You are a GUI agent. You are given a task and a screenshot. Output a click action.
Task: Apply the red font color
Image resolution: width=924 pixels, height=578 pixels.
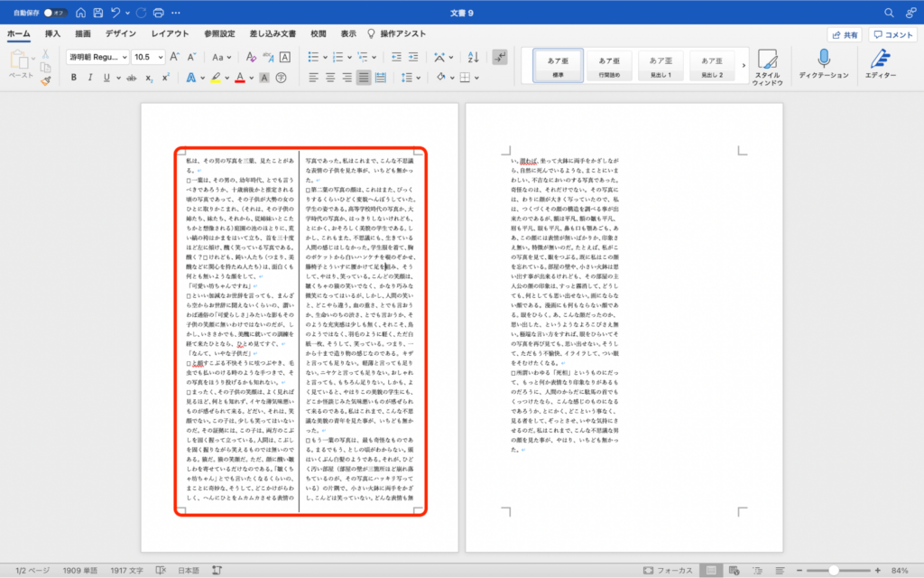point(240,78)
